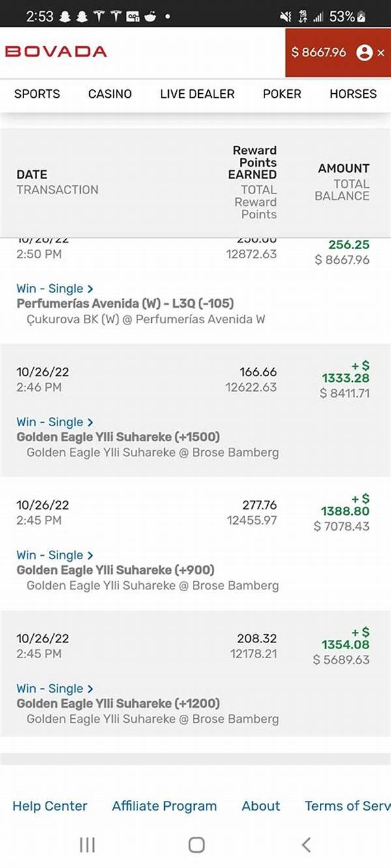This screenshot has height=868, width=391.
Task: Tap the Android back arrow
Action: (x=306, y=845)
